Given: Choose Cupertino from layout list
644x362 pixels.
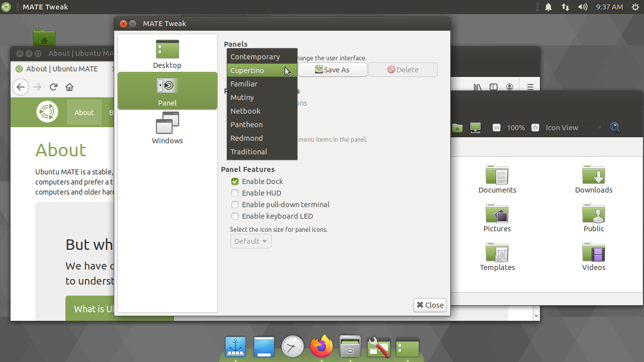Looking at the screenshot, I should coord(262,70).
